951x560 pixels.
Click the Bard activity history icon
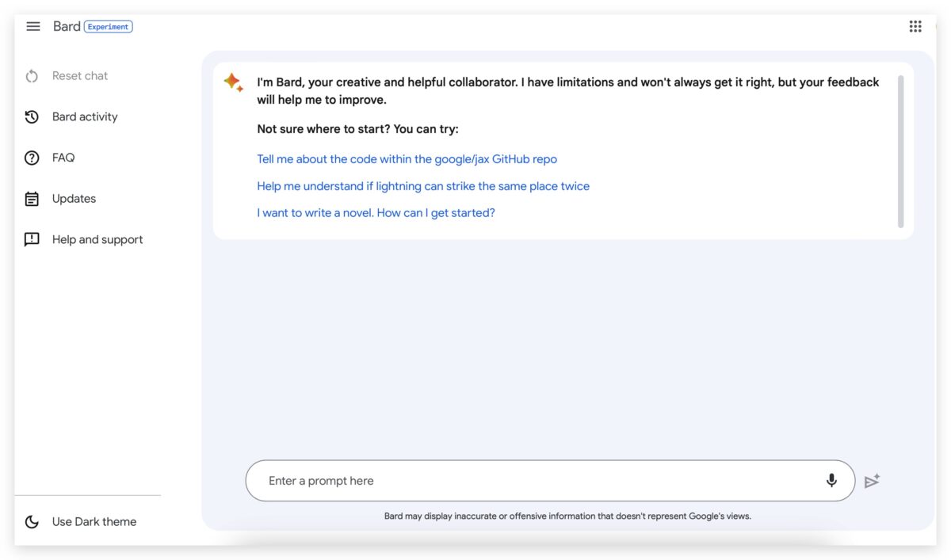32,117
